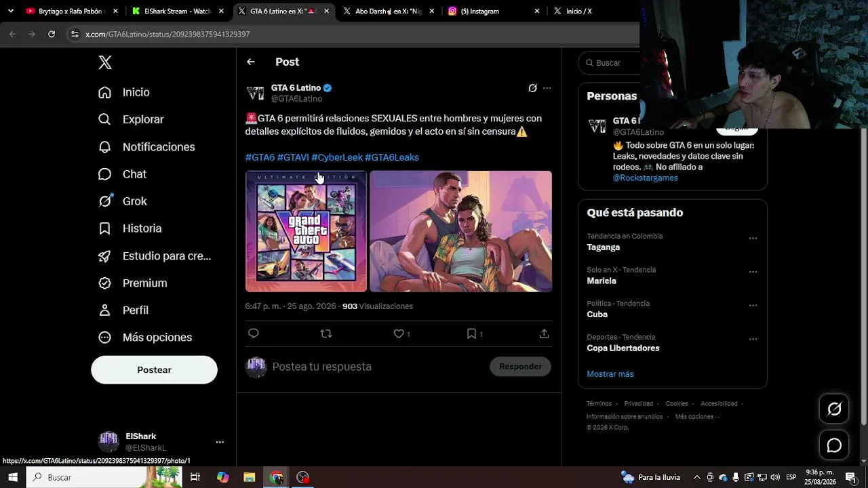
Task: Open Historia in the sidebar
Action: click(130, 228)
